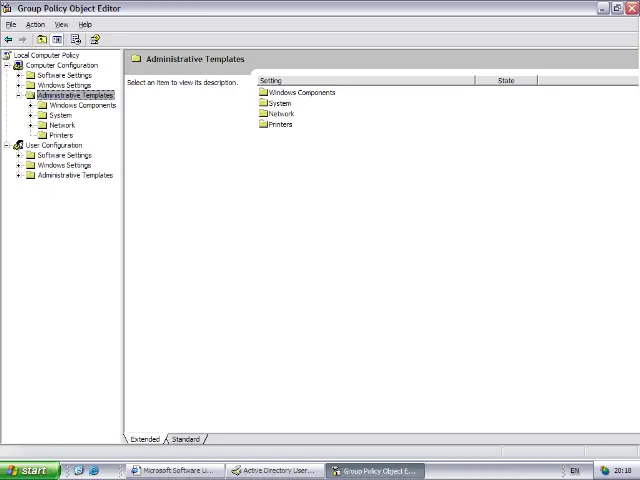Click the 20:18 taskbar clock

(x=623, y=471)
